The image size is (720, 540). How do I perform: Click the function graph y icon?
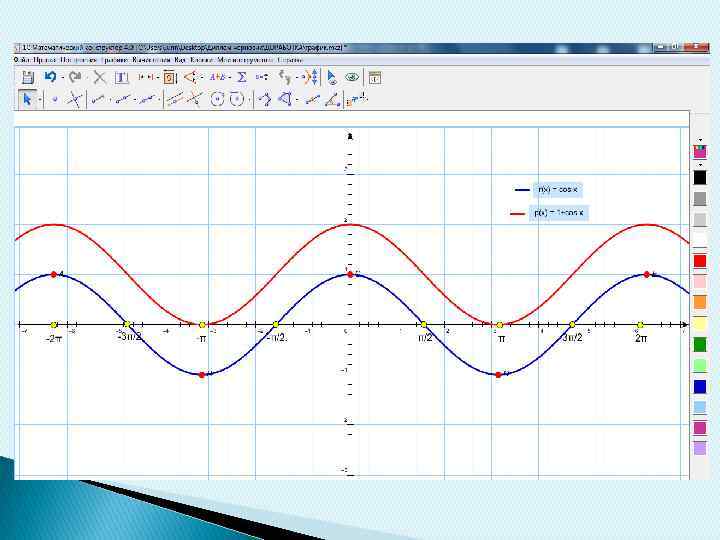pos(285,77)
